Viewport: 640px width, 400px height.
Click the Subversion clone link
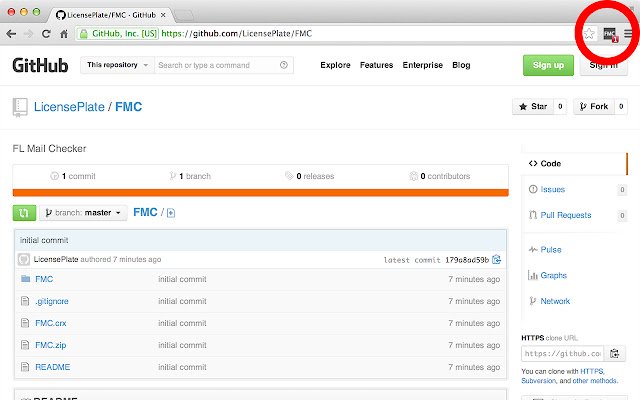(x=538, y=380)
